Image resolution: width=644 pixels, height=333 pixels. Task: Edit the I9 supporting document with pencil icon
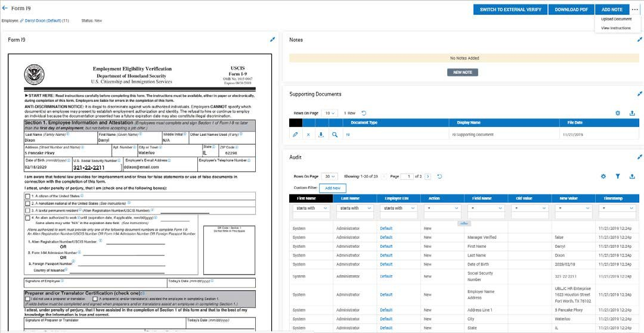(x=295, y=135)
